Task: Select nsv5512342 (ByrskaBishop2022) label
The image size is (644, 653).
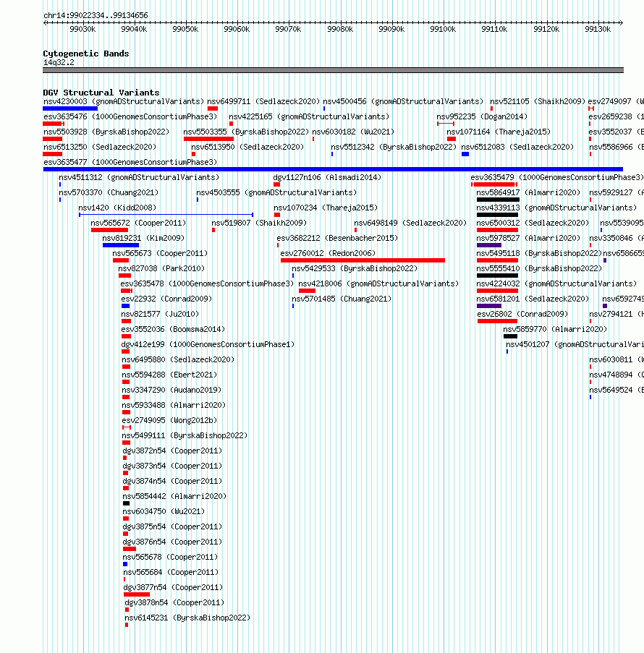Action: point(394,147)
